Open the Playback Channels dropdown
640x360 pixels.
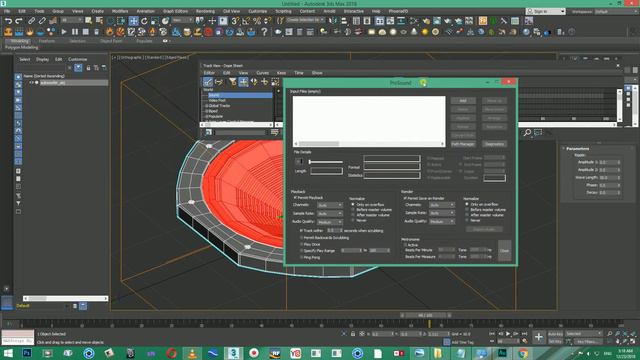[x=330, y=205]
